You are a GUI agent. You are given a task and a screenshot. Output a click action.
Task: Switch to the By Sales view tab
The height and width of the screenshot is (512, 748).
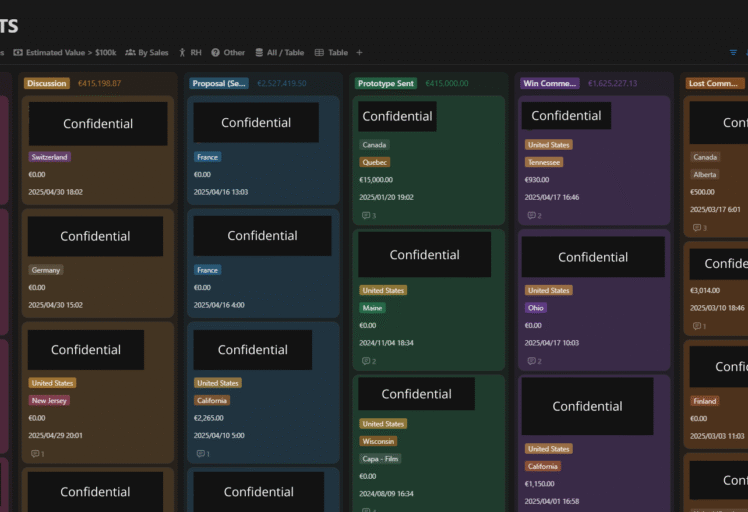click(x=147, y=52)
